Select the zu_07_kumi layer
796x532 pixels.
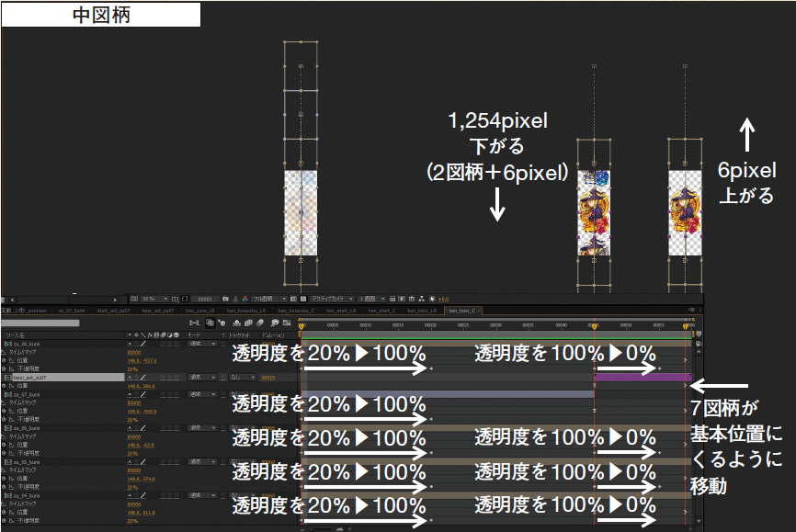27,394
